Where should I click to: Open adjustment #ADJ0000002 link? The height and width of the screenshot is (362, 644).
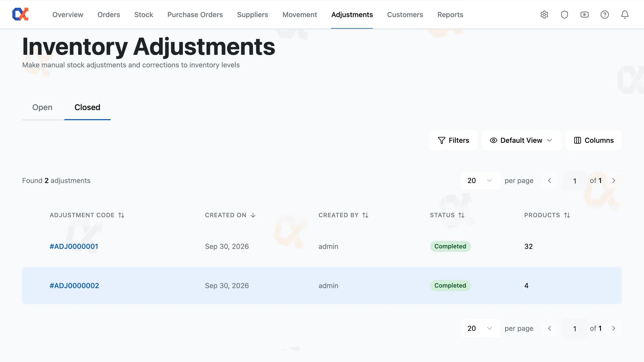[x=74, y=286]
